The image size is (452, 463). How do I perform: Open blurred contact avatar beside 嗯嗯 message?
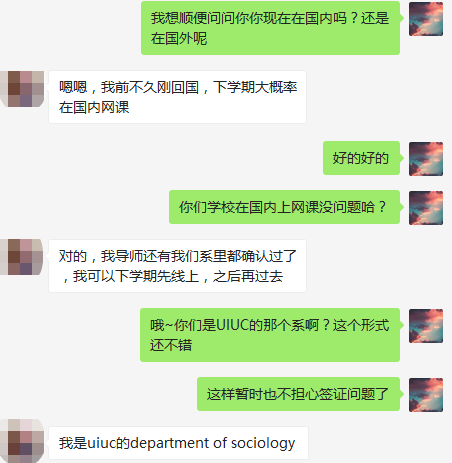(22, 89)
